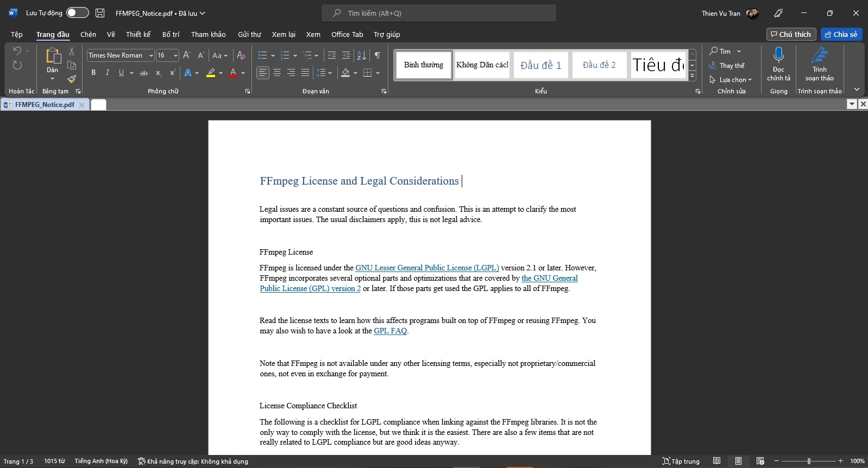
Task: Open the Tệp (File) menu
Action: 17,34
